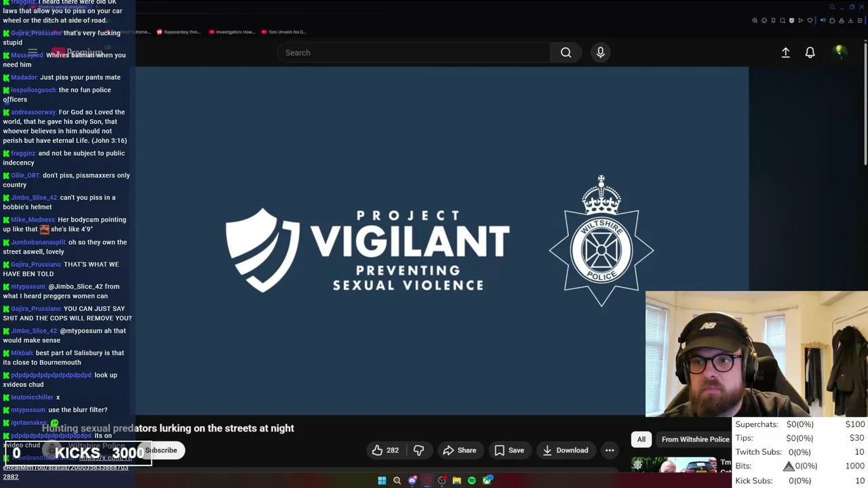Click the snapshot selection toolbar icon
Viewport: 868px width, 488px height.
[x=783, y=20]
